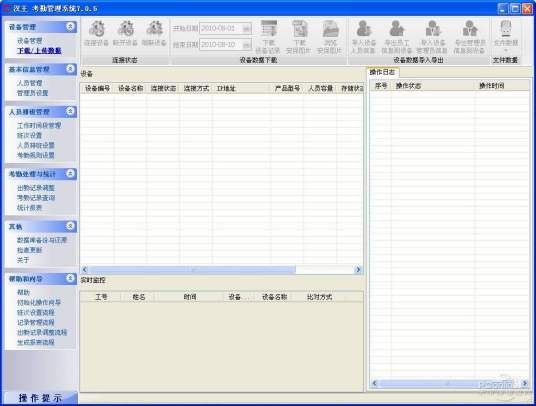Collapse the 其他 sidebar section
Screen dimensions: 536x406
tap(70, 226)
